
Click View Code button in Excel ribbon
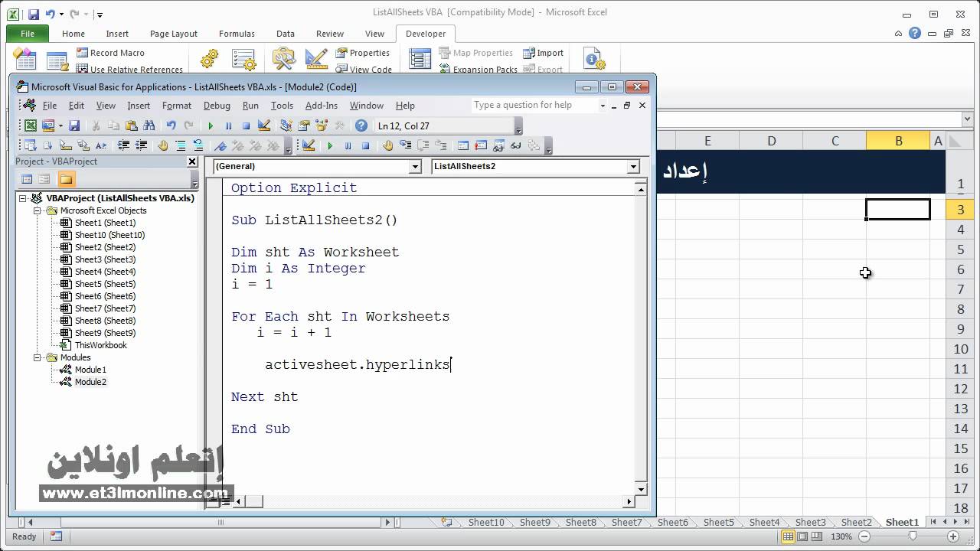point(364,70)
